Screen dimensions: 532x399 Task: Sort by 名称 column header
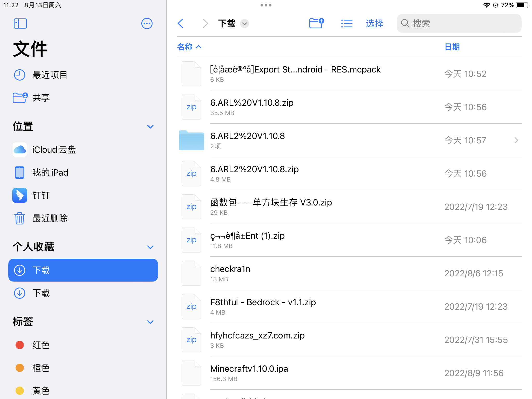tap(189, 47)
